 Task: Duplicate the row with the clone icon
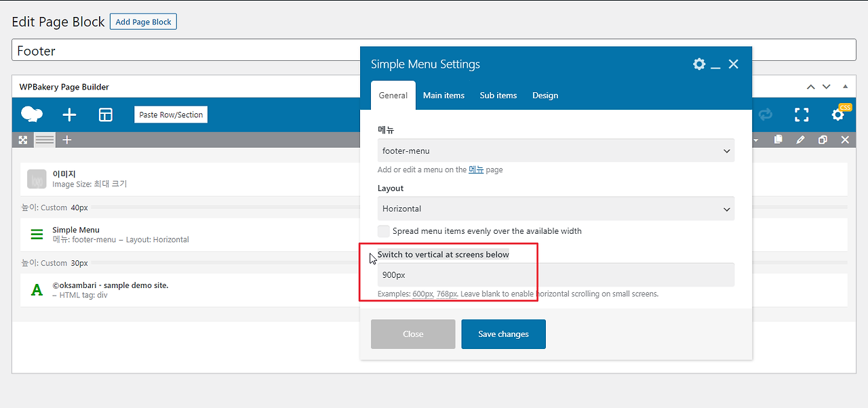(823, 140)
